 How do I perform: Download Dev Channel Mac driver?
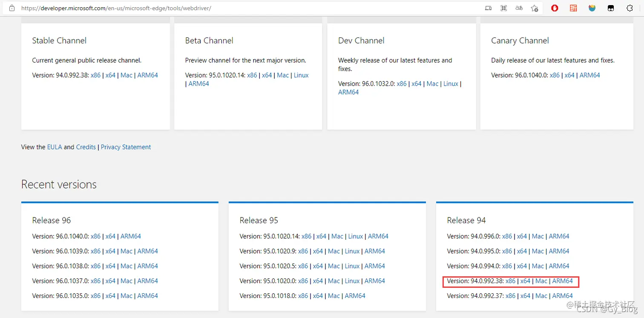coord(432,83)
